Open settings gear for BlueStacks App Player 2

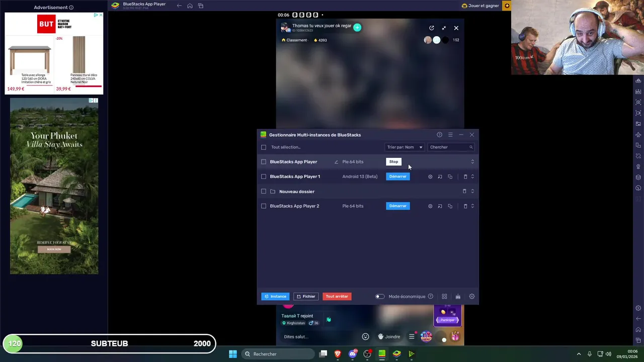point(430,206)
